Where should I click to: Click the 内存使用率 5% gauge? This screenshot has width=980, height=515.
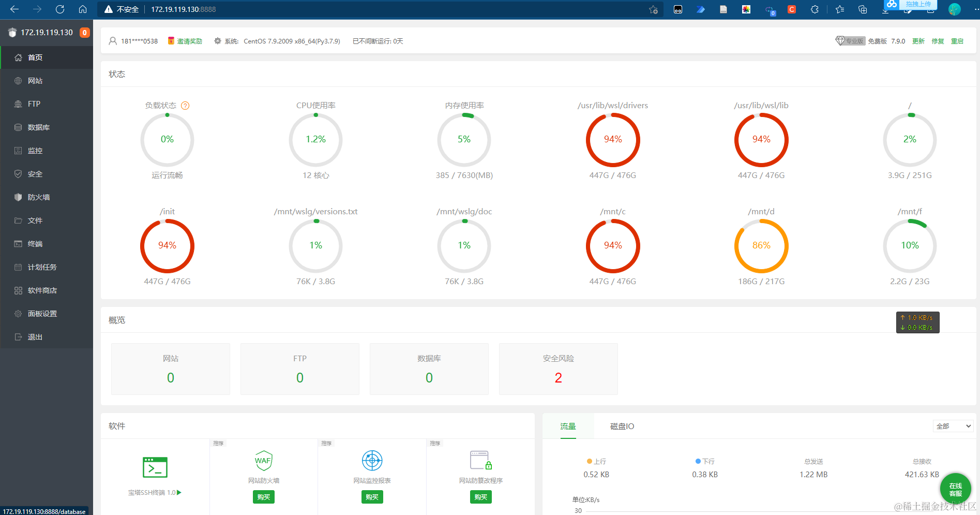point(464,140)
